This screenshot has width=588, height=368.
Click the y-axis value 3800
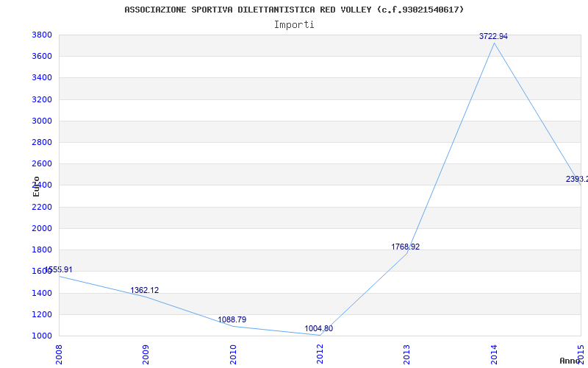(x=42, y=35)
